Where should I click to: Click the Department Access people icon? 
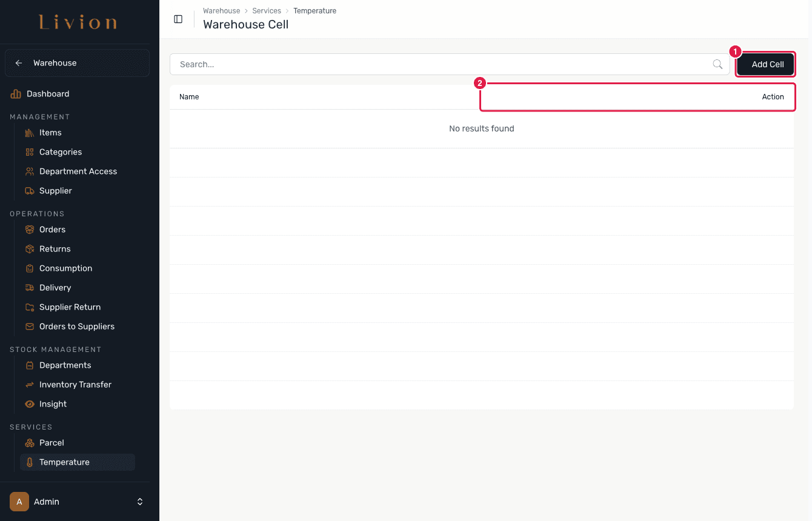tap(30, 171)
